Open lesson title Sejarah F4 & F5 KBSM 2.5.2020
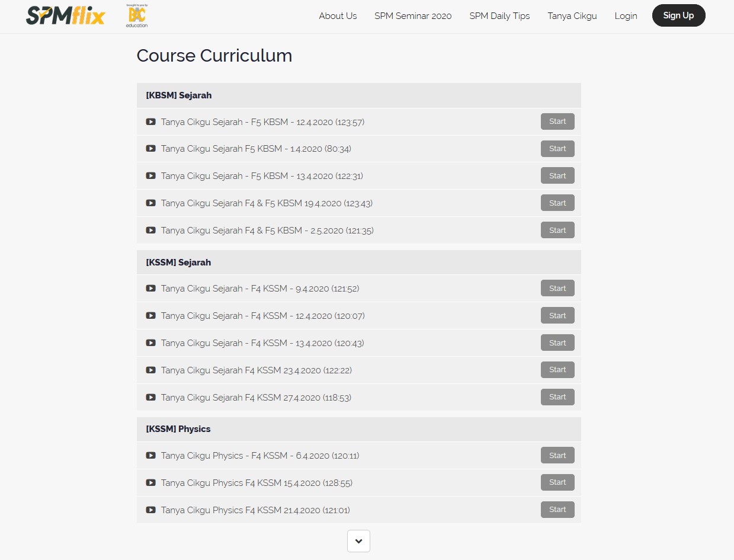 tap(267, 231)
